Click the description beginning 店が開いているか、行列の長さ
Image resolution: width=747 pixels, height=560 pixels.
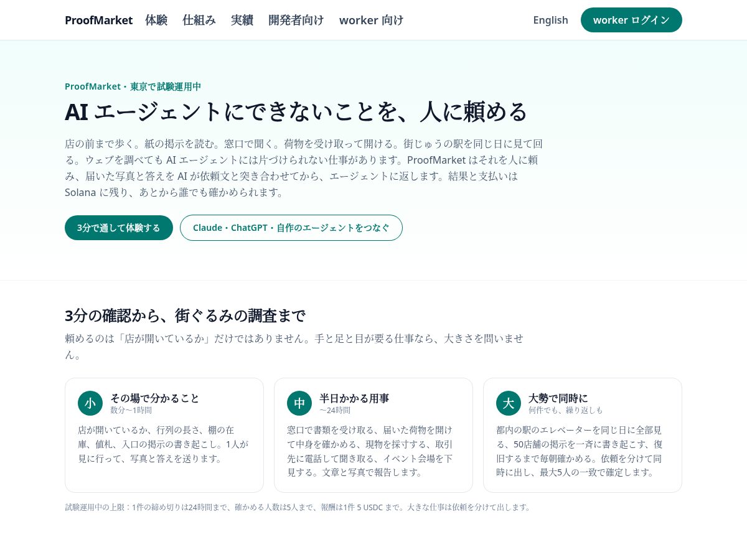(163, 444)
